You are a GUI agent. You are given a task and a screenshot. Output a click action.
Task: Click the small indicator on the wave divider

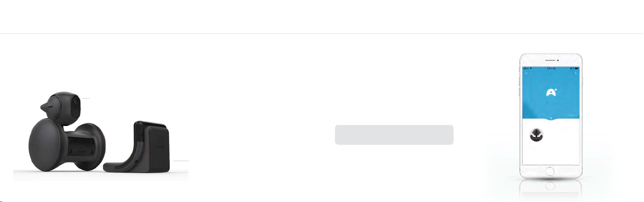tap(551, 118)
